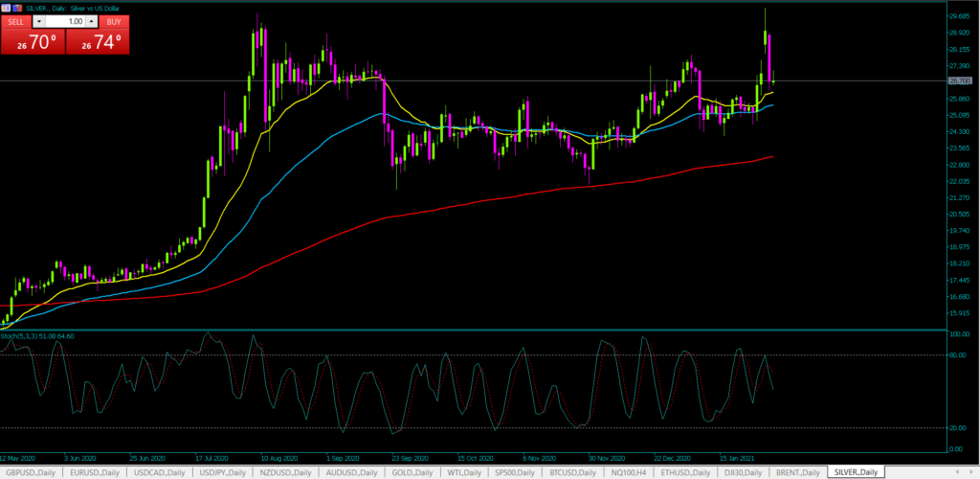Image resolution: width=980 pixels, height=479 pixels.
Task: Click the first small icon beside the SILVER chart title
Action: pos(6,8)
